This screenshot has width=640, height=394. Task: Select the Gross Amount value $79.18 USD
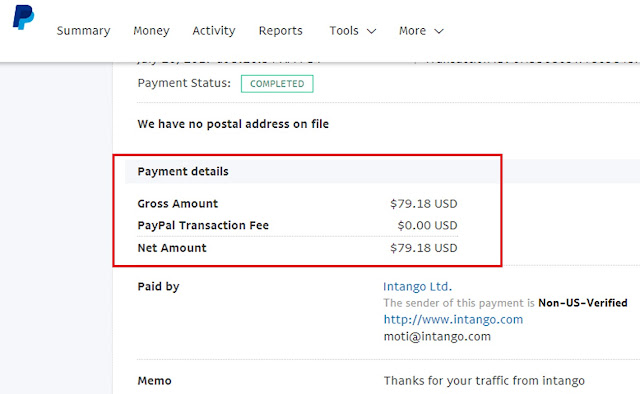click(x=424, y=204)
